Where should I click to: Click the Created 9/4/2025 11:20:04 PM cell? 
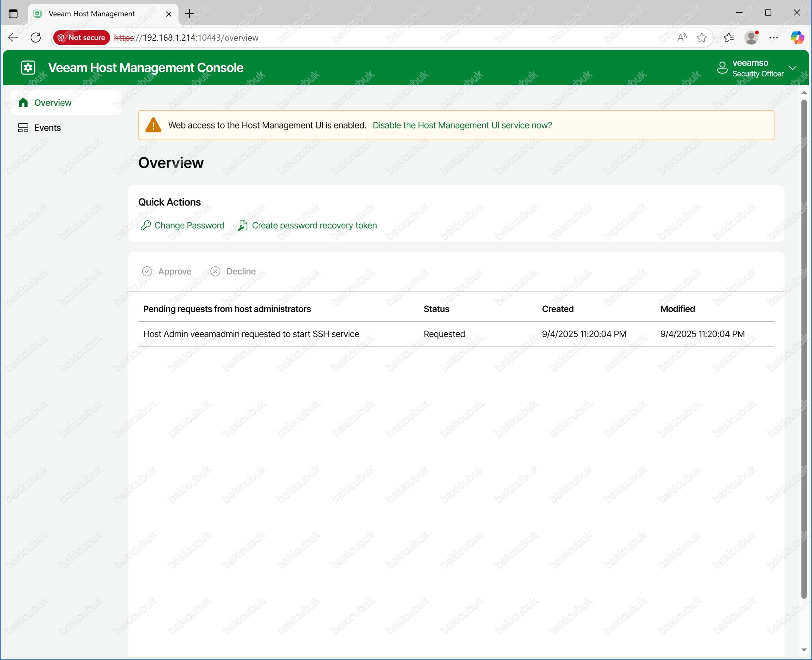coord(584,334)
